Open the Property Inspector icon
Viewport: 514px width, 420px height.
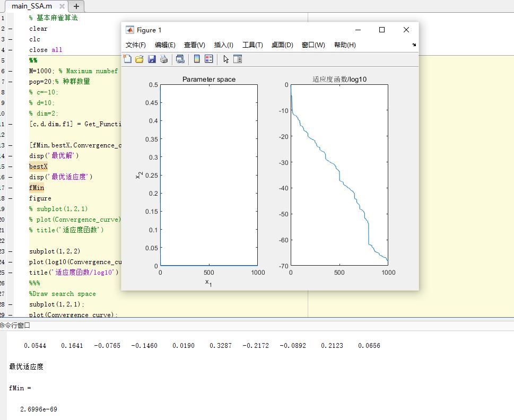click(238, 59)
